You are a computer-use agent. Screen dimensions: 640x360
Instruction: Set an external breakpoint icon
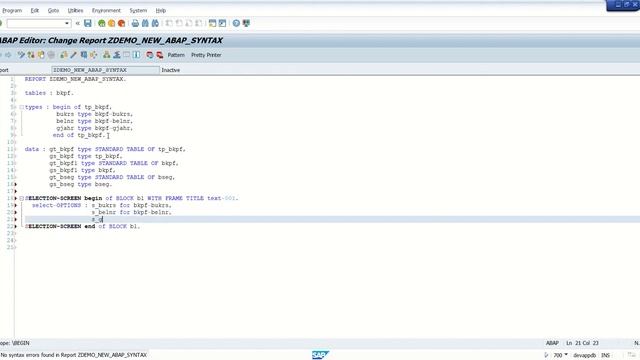[x=160, y=55]
